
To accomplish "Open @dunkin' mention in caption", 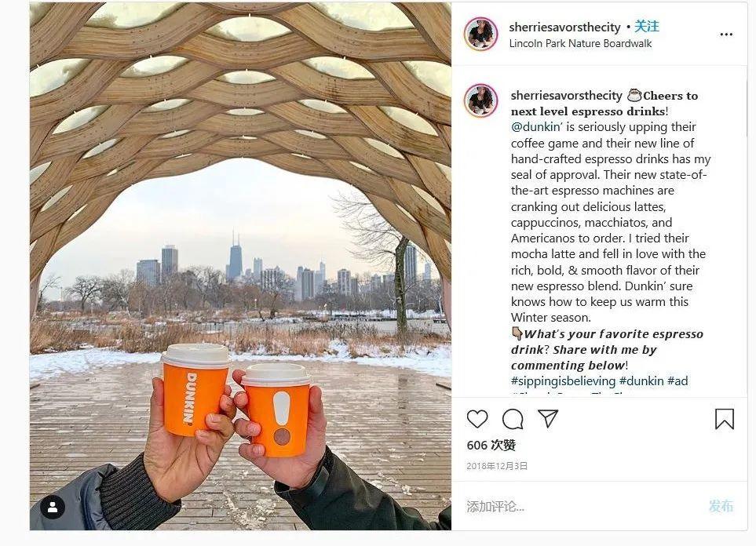I will pyautogui.click(x=537, y=127).
